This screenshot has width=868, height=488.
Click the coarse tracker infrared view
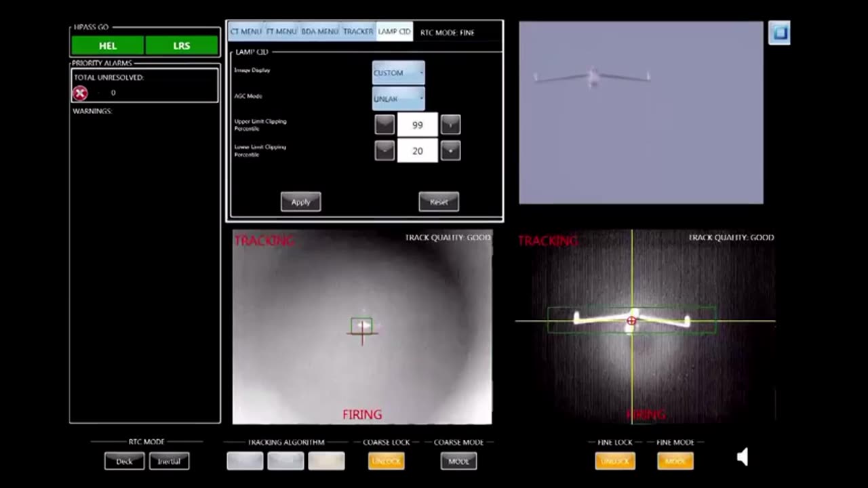362,327
